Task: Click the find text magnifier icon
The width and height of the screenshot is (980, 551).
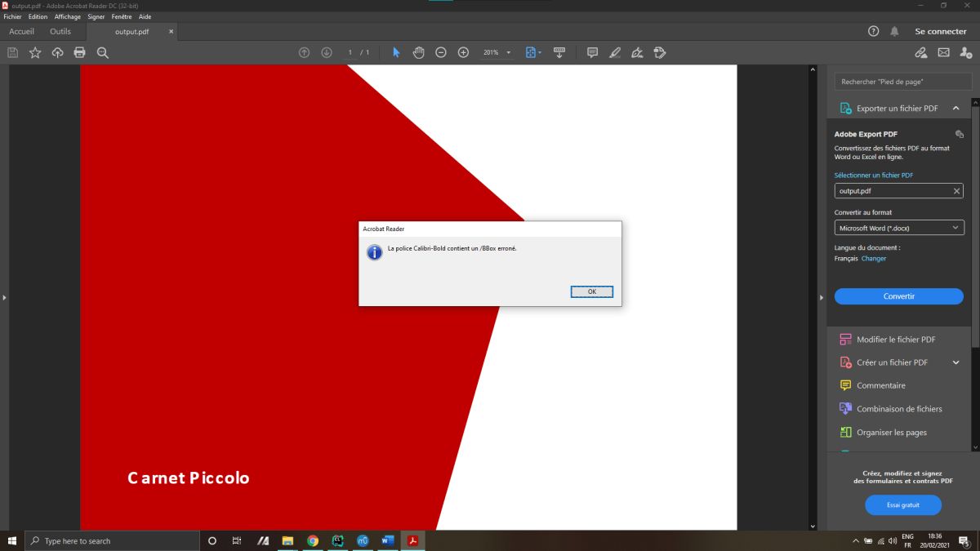Action: [103, 52]
